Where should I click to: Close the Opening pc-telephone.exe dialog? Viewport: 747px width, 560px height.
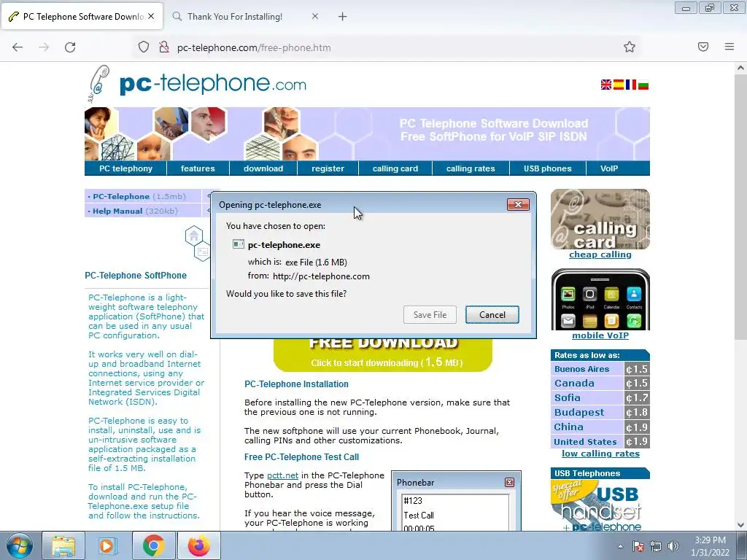tap(519, 204)
